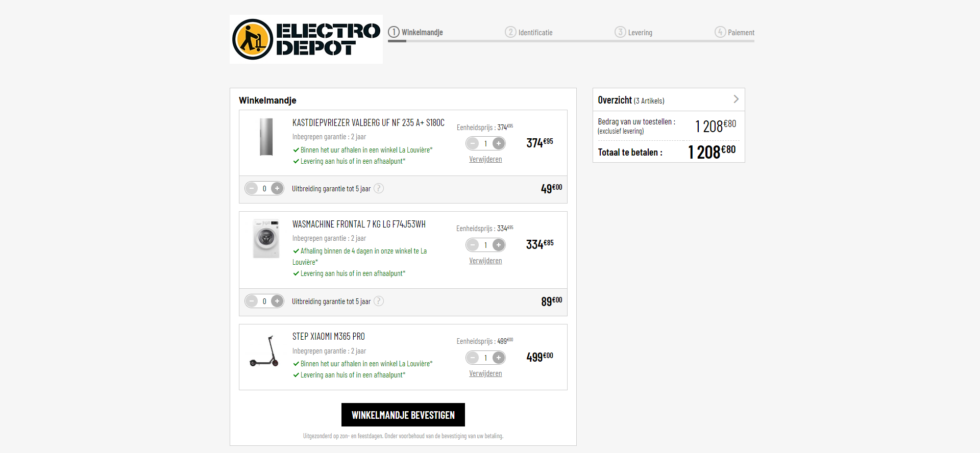This screenshot has width=980, height=453.
Task: Expand the Overzicht summary chevron
Action: (x=736, y=99)
